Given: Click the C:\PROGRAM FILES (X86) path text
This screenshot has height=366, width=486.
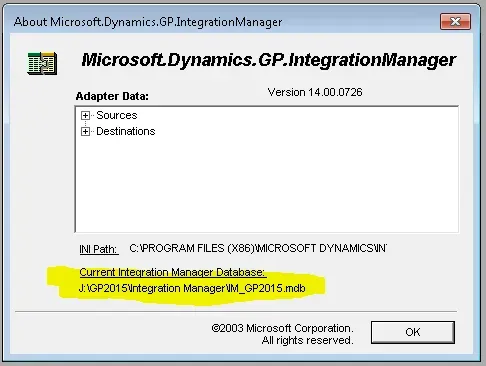Looking at the screenshot, I should [258, 248].
